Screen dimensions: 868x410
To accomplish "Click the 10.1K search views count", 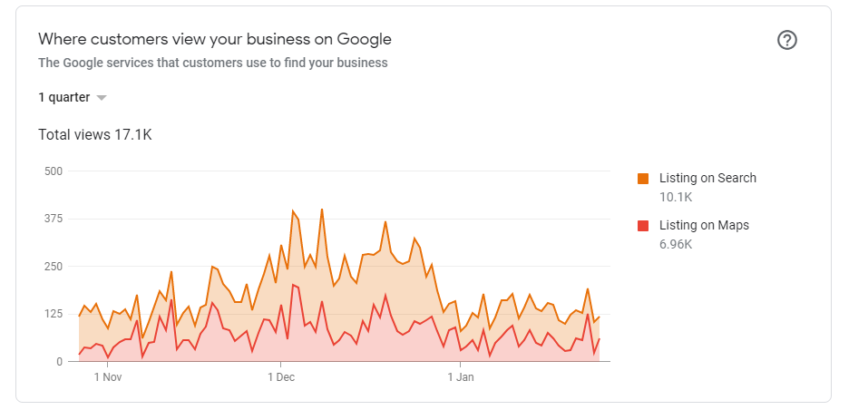I will 676,197.
